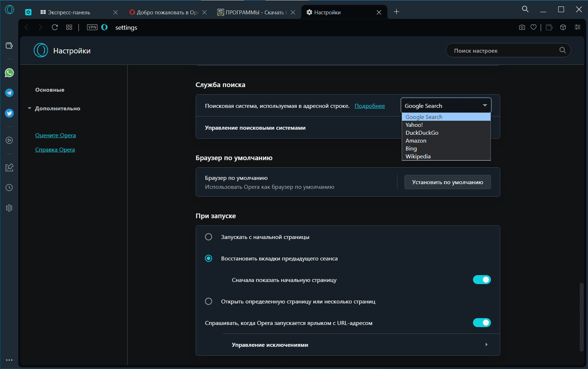Go back to the previous page

coord(27,27)
